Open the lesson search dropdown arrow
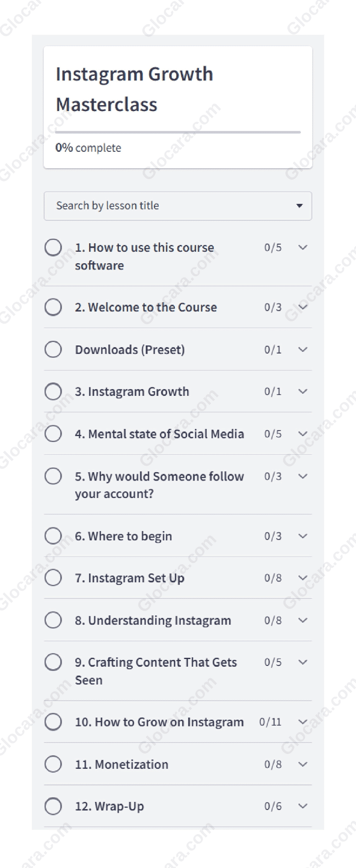Screen dimensions: 356x868 click(300, 206)
